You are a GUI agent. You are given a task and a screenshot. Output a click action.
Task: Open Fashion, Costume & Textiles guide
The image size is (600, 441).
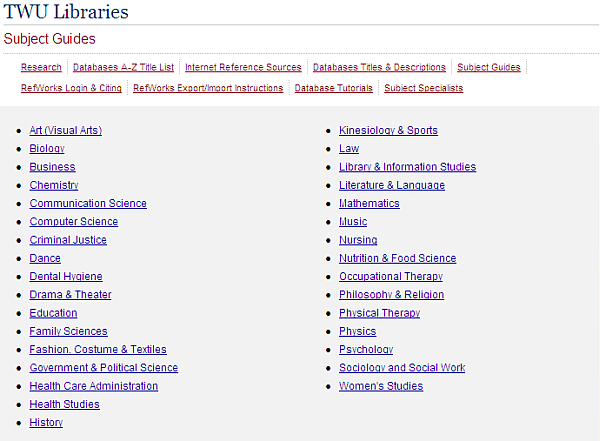point(98,350)
